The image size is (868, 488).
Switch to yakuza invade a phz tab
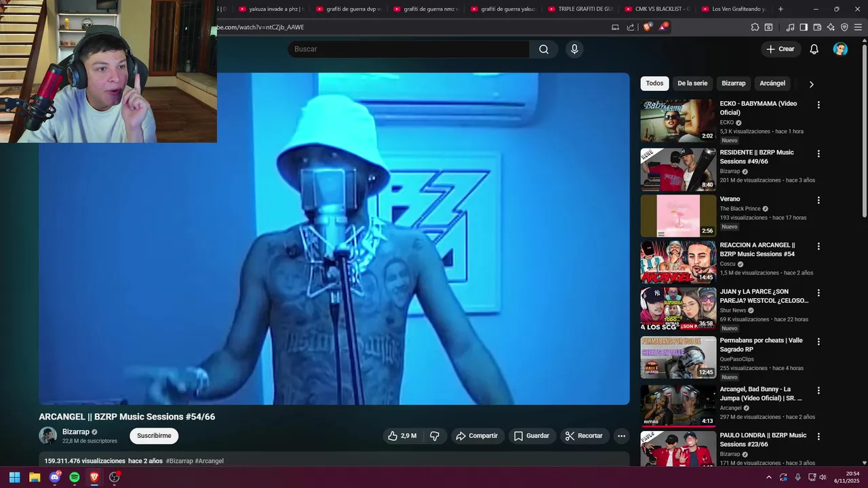[270, 9]
